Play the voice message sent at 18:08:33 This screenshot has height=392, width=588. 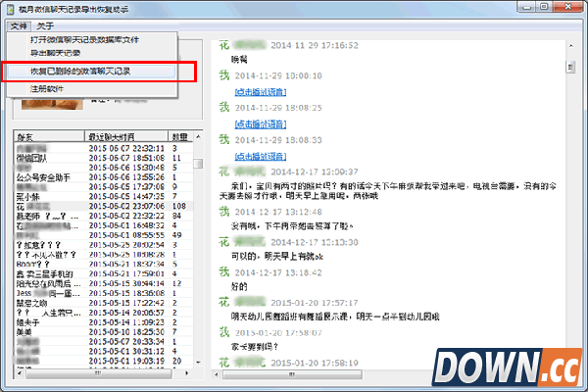[x=260, y=156]
